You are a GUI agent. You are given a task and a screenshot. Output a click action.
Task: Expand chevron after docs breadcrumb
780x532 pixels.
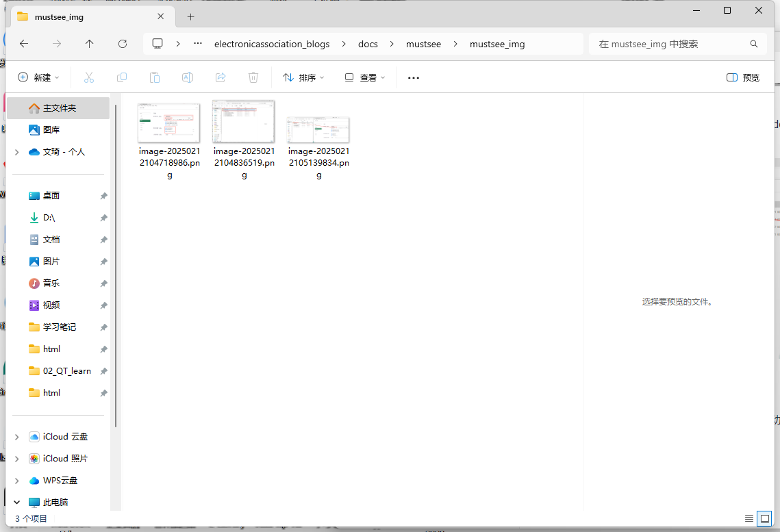coord(392,44)
